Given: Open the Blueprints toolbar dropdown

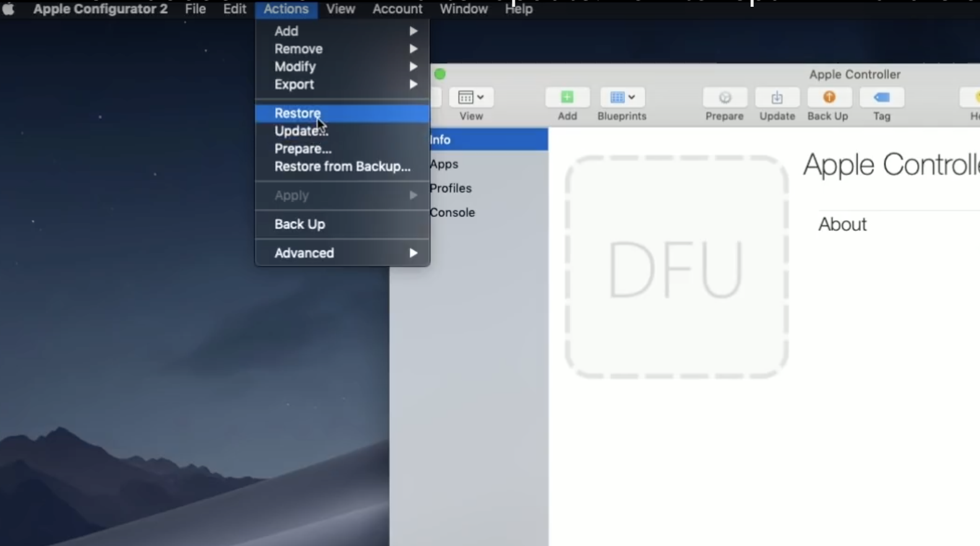Looking at the screenshot, I should coord(622,98).
